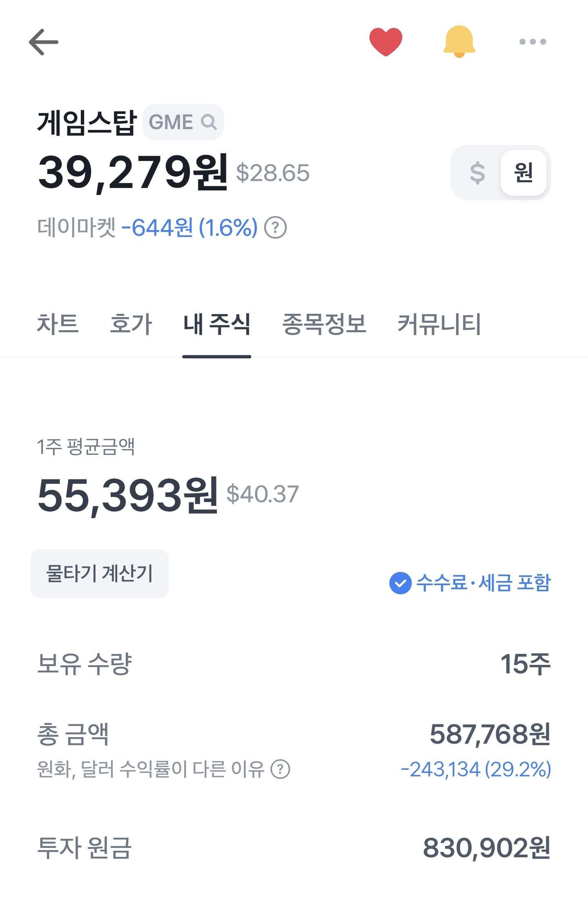Toggle the 수수료·세금 포함 checkmark

coord(400,583)
